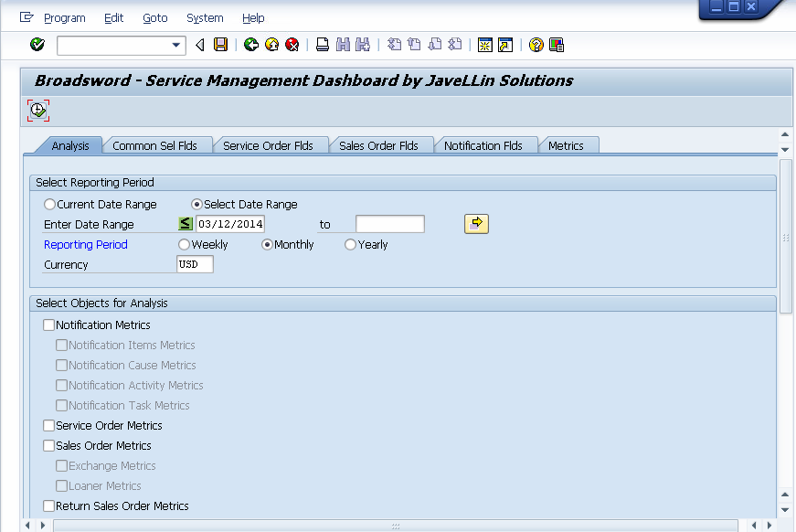796x532 pixels.
Task: Open the SAP window menu icon
Action: [x=27, y=17]
